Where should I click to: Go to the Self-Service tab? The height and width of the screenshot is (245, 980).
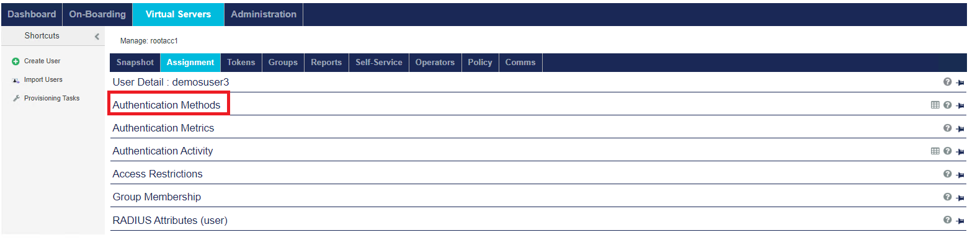click(378, 62)
